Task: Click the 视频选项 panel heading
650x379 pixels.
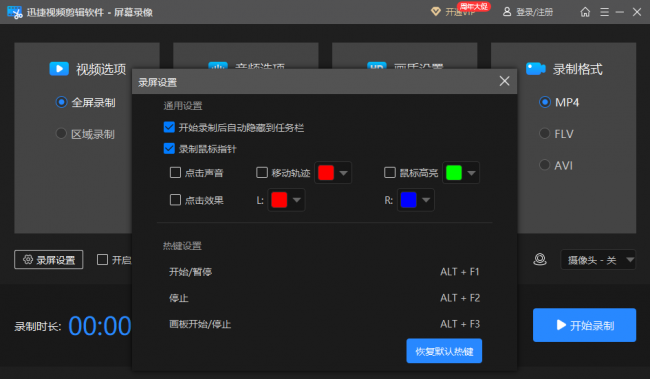Action: pos(101,69)
